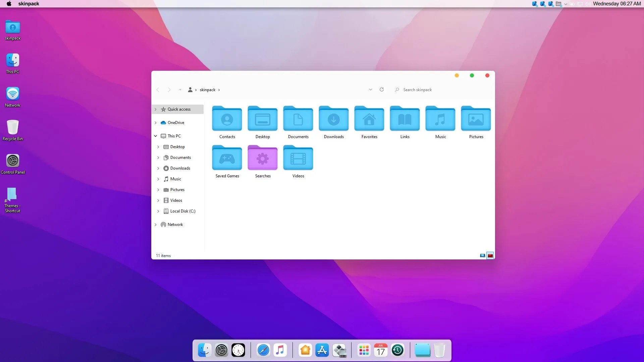Open address bar history dropdown
Image resolution: width=644 pixels, height=362 pixels.
coord(370,89)
